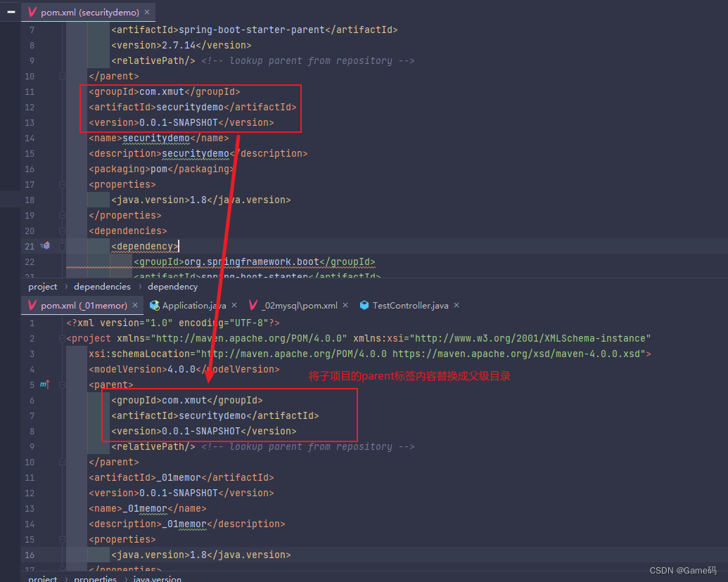Close the pom.xml (securitydemo) tab
Image resolution: width=728 pixels, height=582 pixels.
147,12
